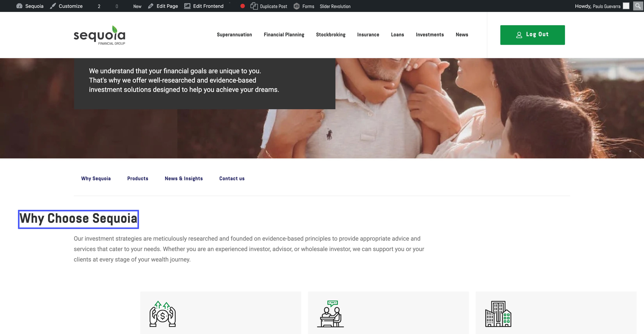Go to the Investments menu item
Screen dimensions: 644x334
tap(430, 35)
